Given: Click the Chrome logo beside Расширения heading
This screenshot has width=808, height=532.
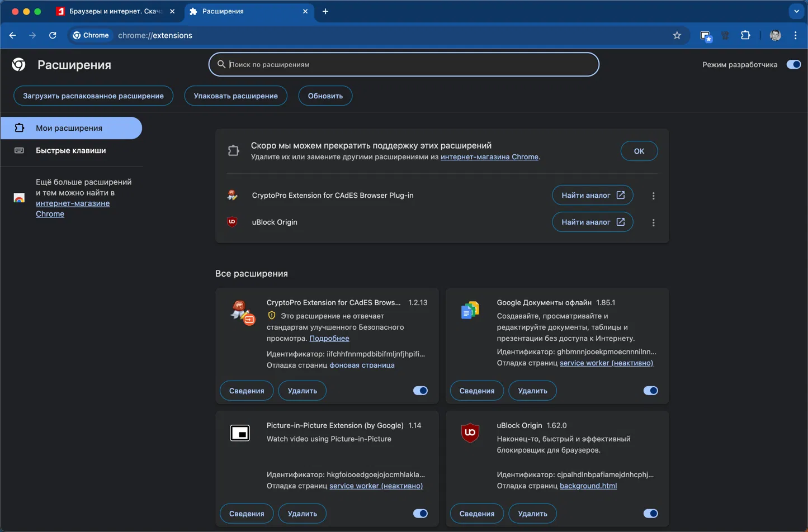Looking at the screenshot, I should [18, 65].
